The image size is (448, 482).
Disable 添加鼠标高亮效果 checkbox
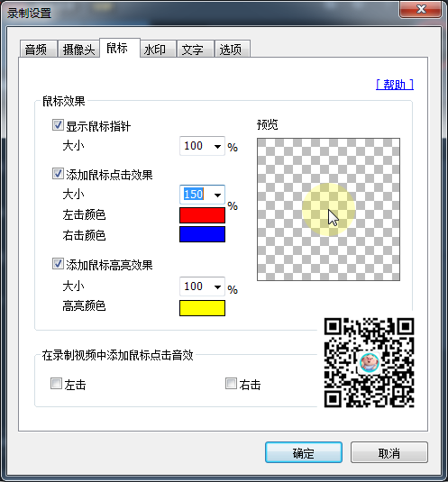[58, 264]
